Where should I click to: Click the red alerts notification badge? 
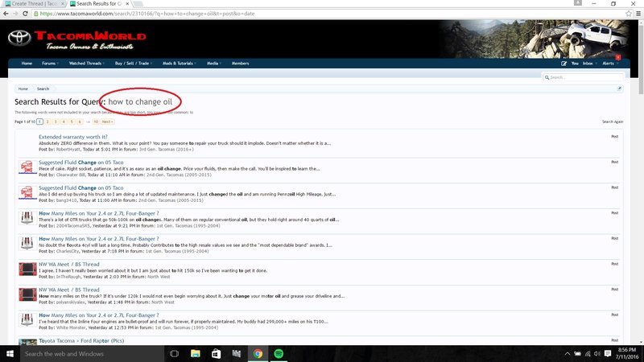coord(617,57)
